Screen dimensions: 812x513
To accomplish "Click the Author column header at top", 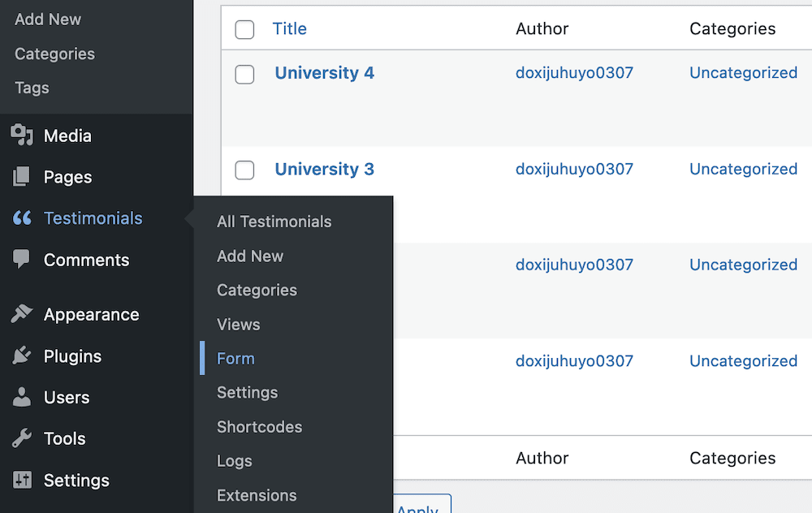I will click(x=542, y=28).
